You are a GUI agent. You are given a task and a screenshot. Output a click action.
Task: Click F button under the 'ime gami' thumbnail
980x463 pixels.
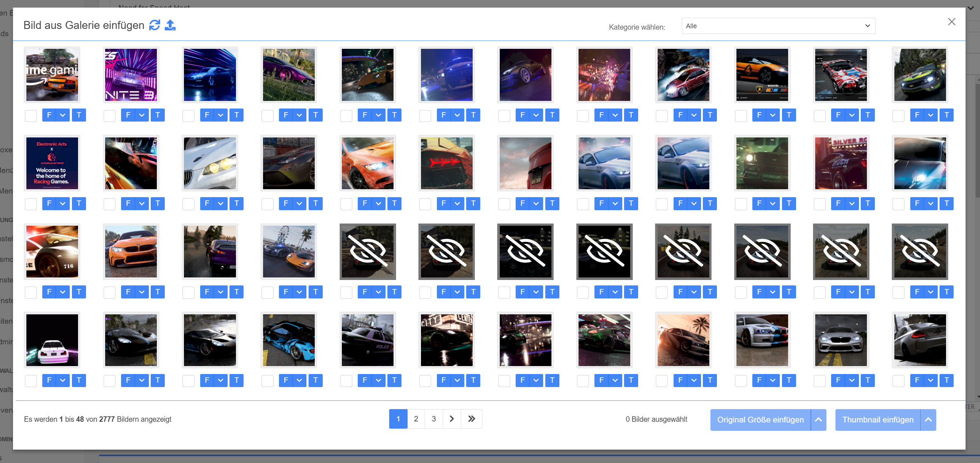[49, 115]
